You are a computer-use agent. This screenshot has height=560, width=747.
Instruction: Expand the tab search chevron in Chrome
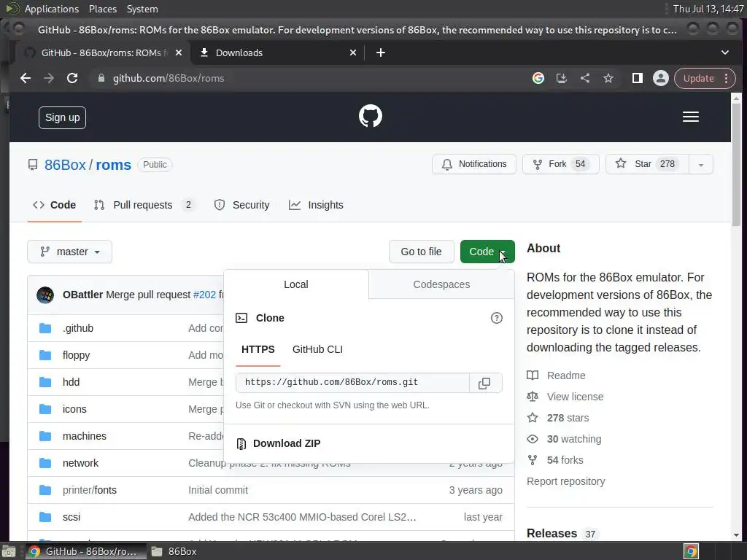point(724,52)
